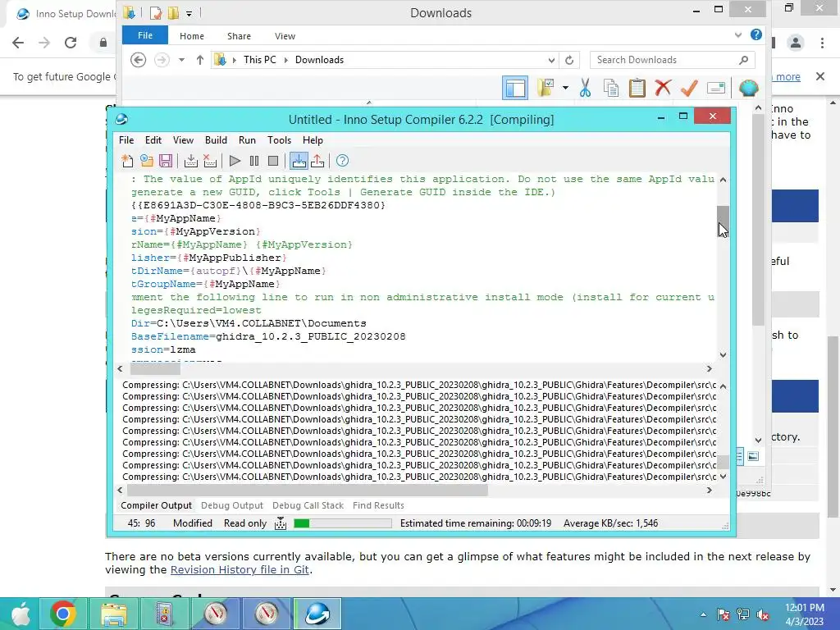Click the Copy icon in Explorer toolbar

[x=610, y=88]
